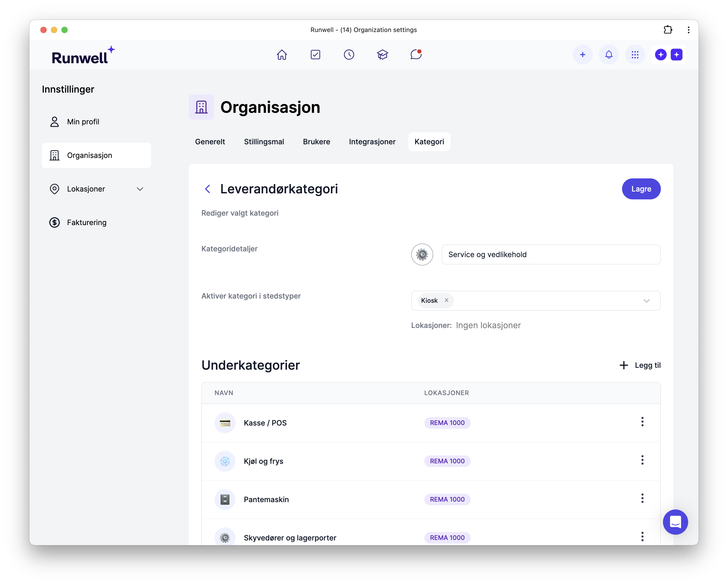Click the NAVN column header
This screenshot has width=728, height=584.
(224, 393)
